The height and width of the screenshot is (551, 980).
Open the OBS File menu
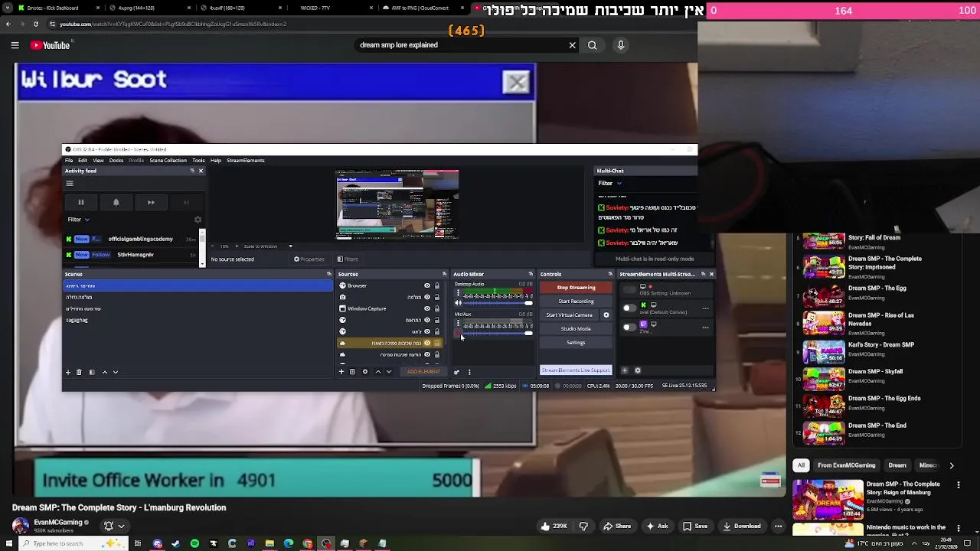point(69,161)
